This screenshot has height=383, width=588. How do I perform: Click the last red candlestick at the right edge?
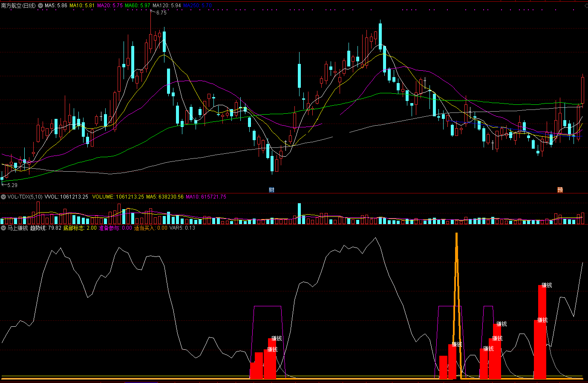pyautogui.click(x=582, y=89)
